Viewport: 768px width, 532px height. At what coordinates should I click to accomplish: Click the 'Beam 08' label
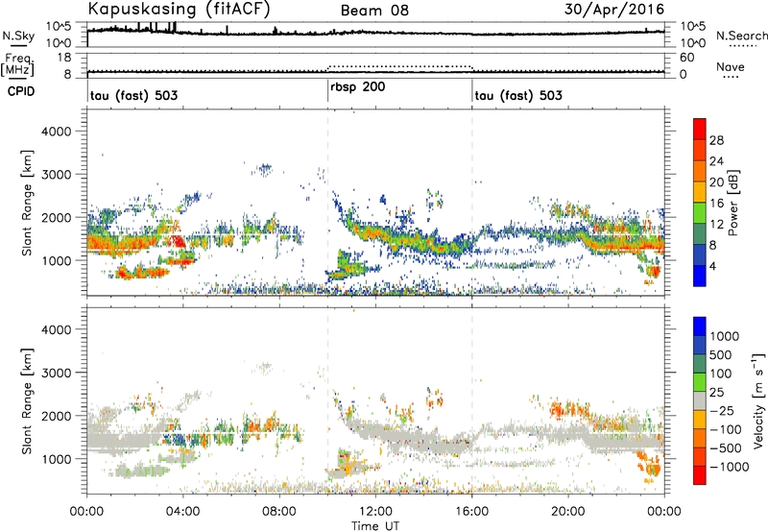(x=374, y=11)
